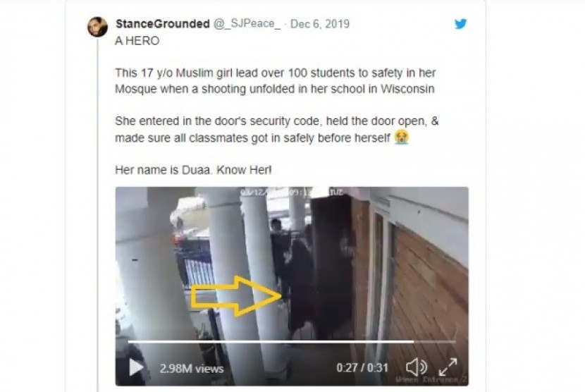Click the tweet thread vertical line

coord(98,214)
